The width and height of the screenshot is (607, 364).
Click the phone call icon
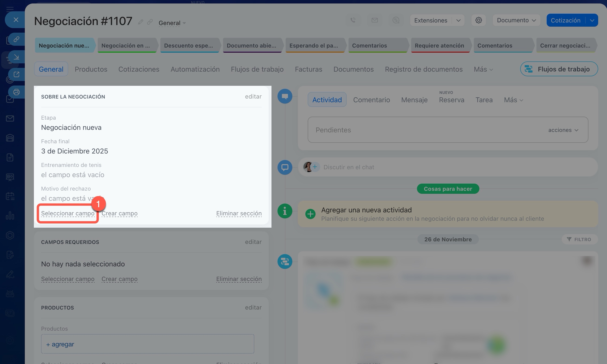tap(353, 20)
